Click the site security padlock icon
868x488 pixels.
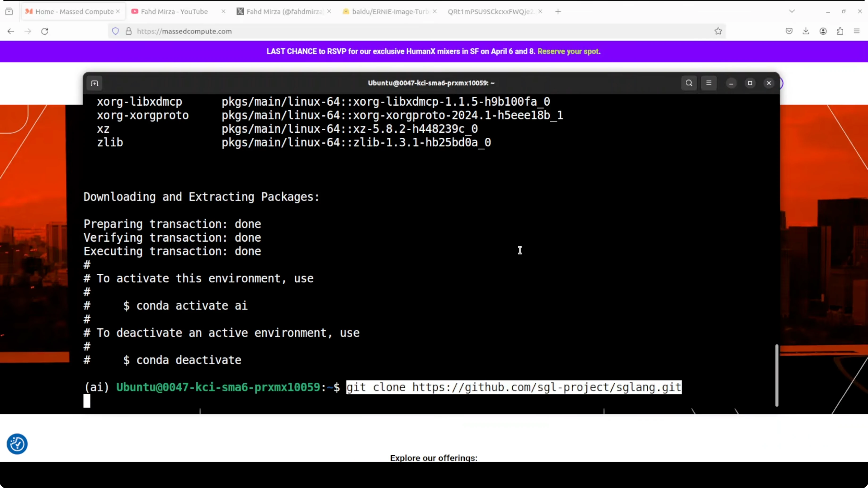[x=128, y=31]
